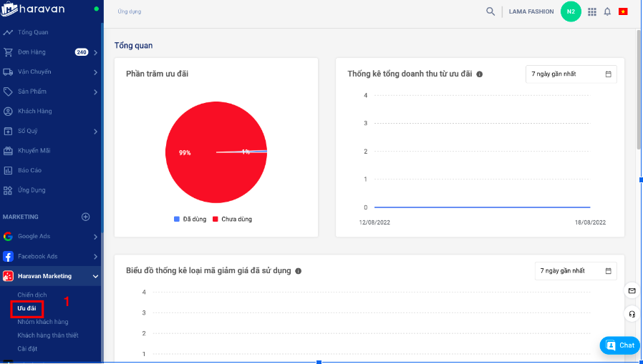This screenshot has height=364, width=643.
Task: Click the page vertical scrollbar
Action: (x=638, y=90)
